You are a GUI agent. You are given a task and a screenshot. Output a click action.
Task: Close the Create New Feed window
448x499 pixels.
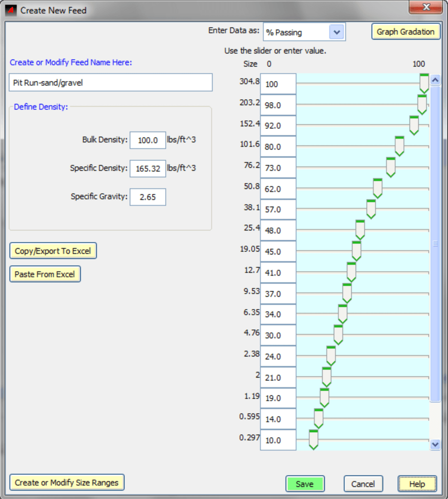click(426, 7)
